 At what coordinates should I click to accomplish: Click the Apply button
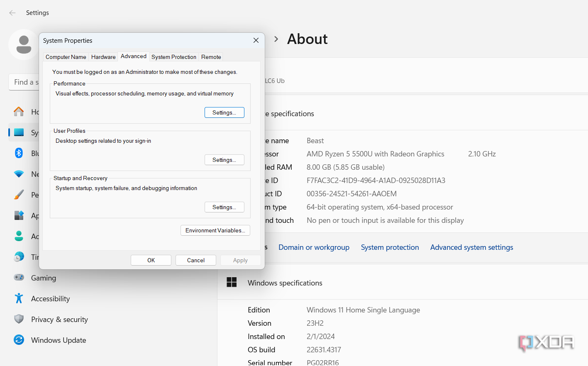(x=240, y=261)
